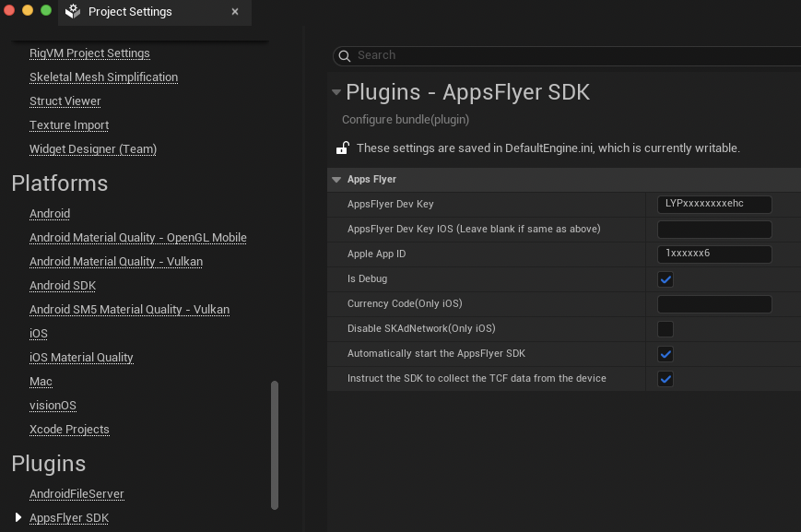Open Android Material Quality - Vulkan
This screenshot has height=532, width=801.
116,262
